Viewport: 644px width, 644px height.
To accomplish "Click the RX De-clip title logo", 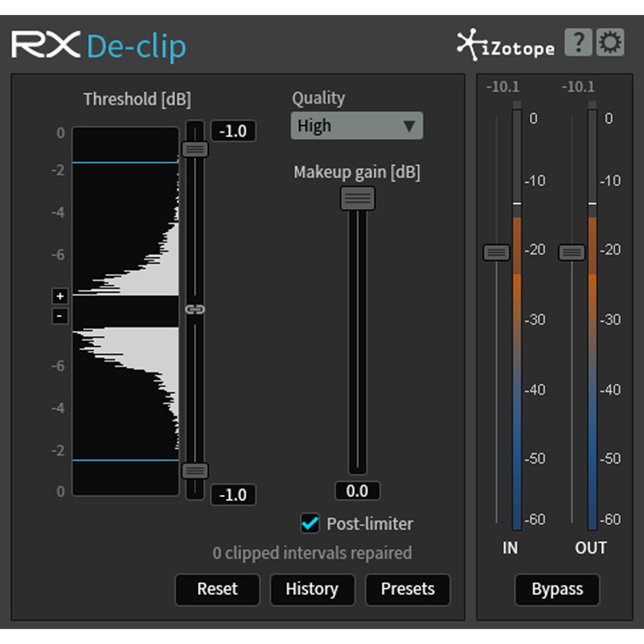I will click(99, 46).
